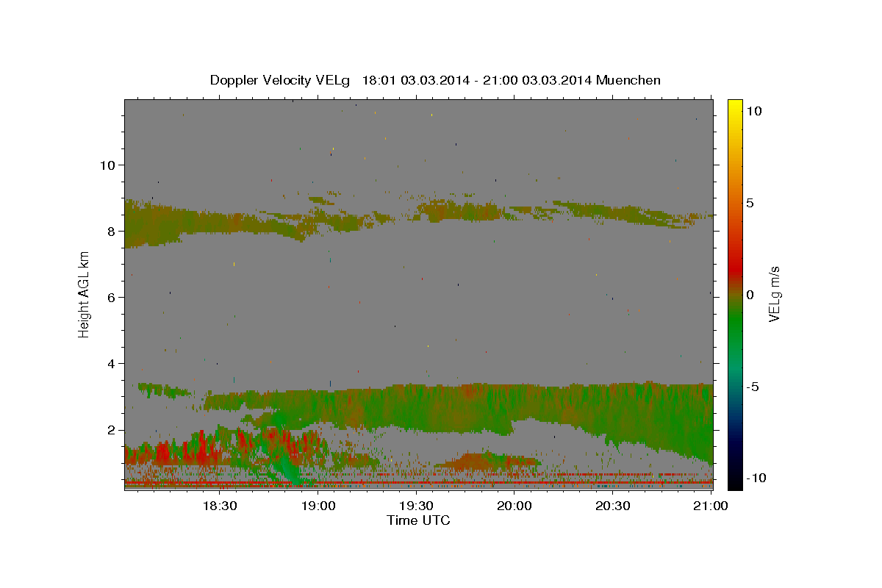882x588 pixels.
Task: Click the time axis label '21:00'
Action: coord(711,506)
